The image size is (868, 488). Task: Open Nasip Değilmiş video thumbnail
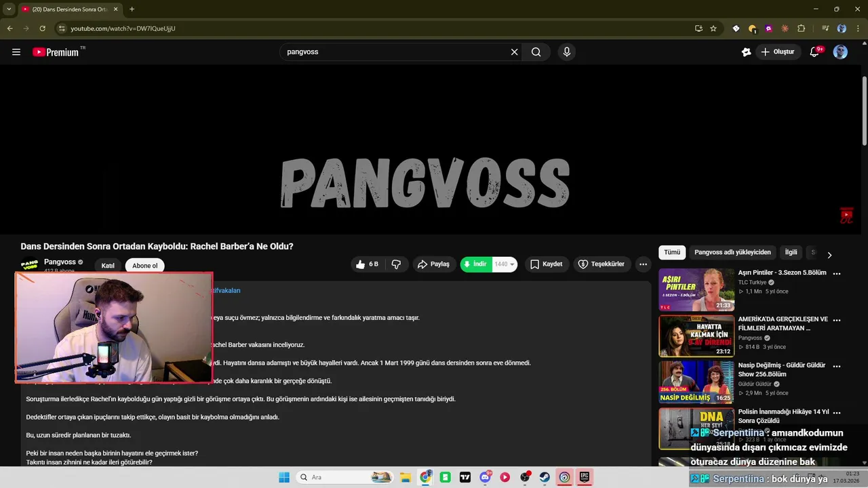click(x=696, y=382)
